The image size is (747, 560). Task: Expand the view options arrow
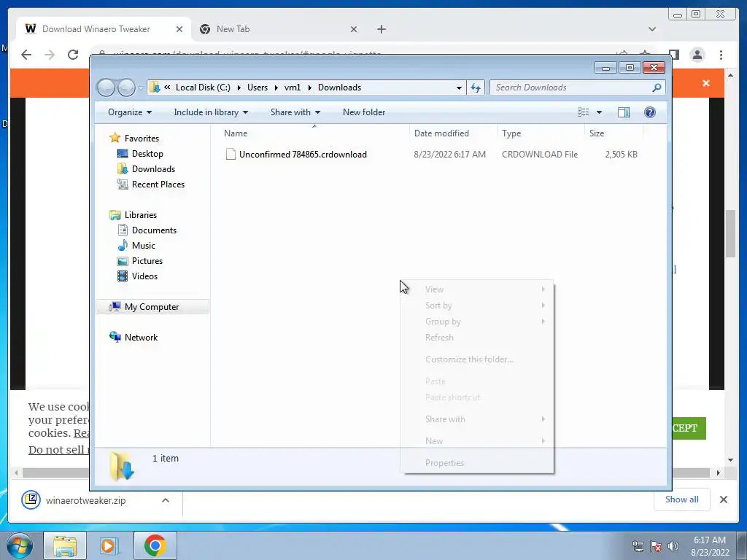(599, 112)
